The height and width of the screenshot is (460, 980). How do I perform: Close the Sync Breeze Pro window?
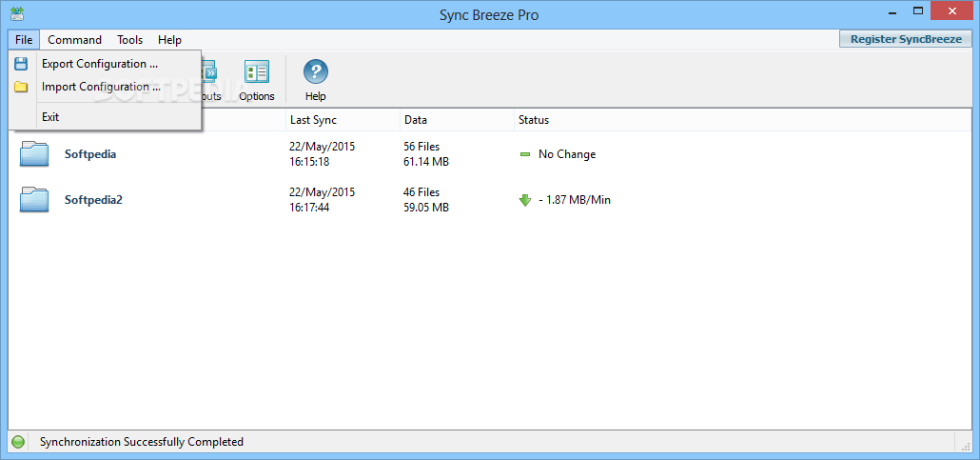(952, 10)
